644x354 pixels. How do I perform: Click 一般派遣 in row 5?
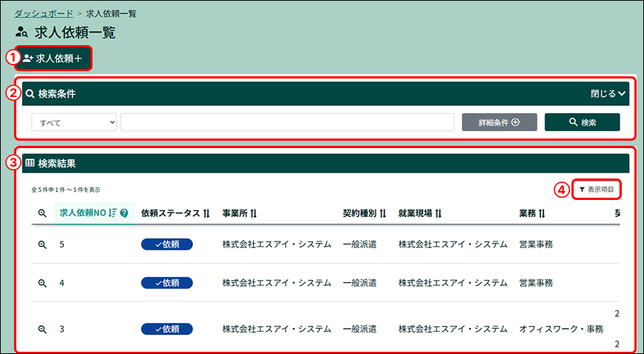point(360,244)
